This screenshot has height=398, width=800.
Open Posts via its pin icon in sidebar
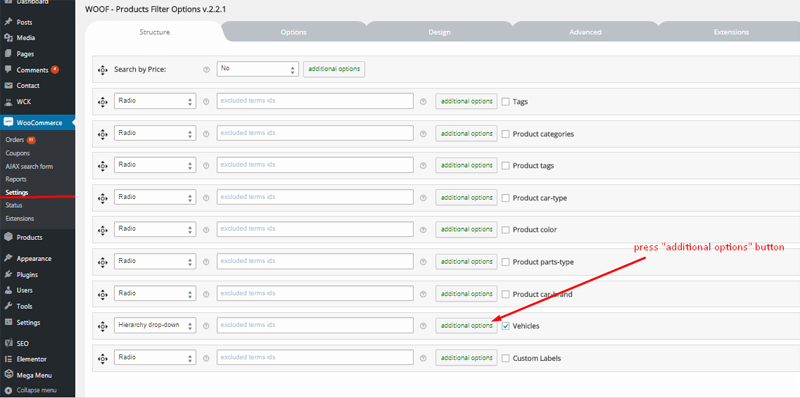[x=8, y=22]
